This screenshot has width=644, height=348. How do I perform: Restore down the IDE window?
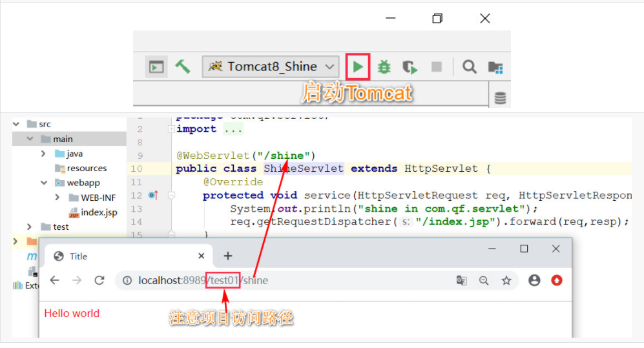[437, 19]
